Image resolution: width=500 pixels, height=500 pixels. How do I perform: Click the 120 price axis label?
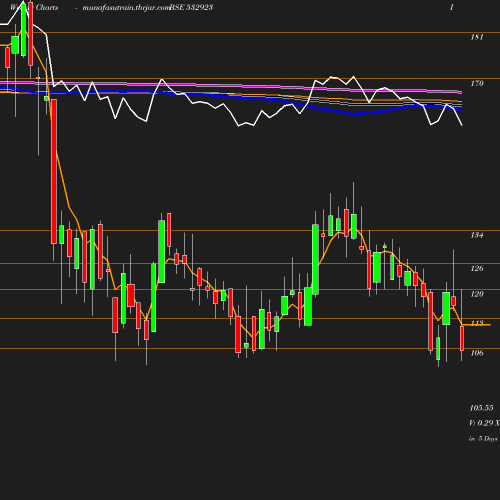[x=477, y=294]
